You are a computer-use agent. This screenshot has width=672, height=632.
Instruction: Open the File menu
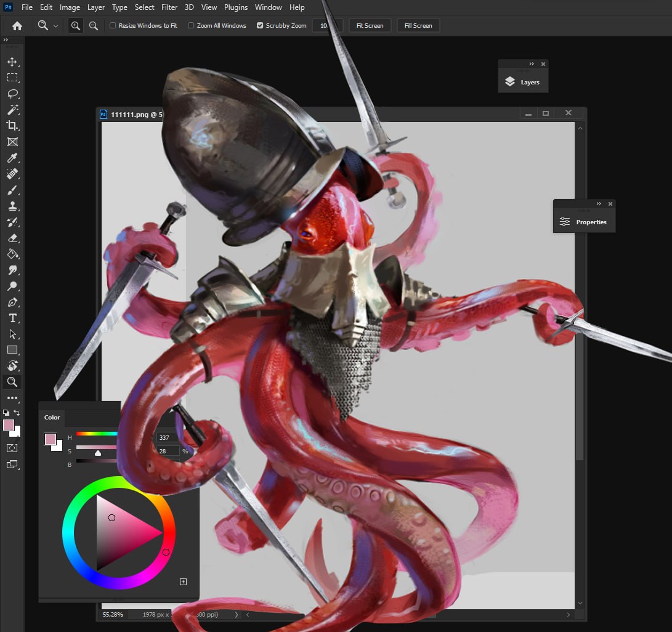point(27,7)
